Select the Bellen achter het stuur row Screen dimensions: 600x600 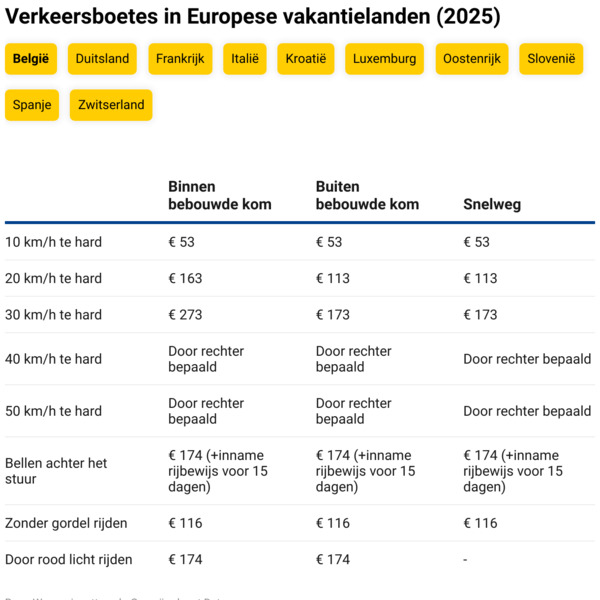click(300, 471)
